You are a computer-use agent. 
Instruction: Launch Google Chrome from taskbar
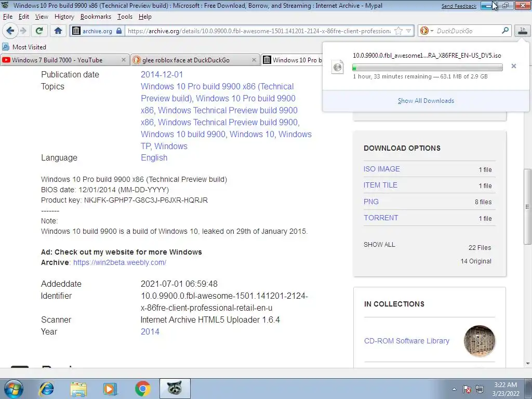142,389
